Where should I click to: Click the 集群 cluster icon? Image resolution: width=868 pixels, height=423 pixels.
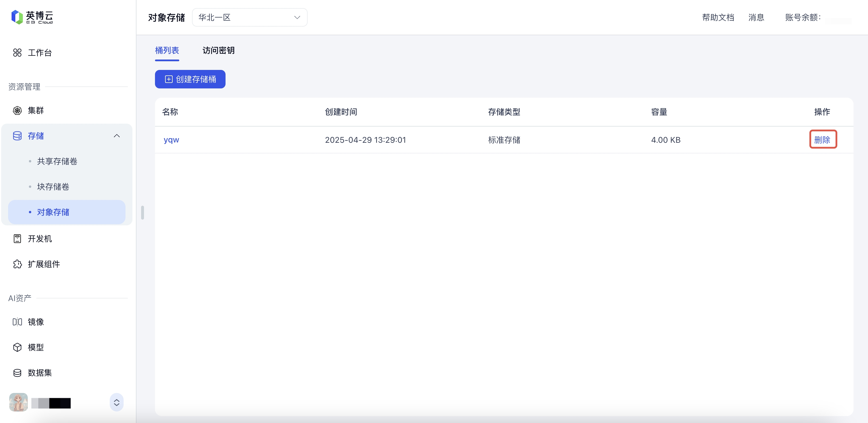(x=17, y=110)
